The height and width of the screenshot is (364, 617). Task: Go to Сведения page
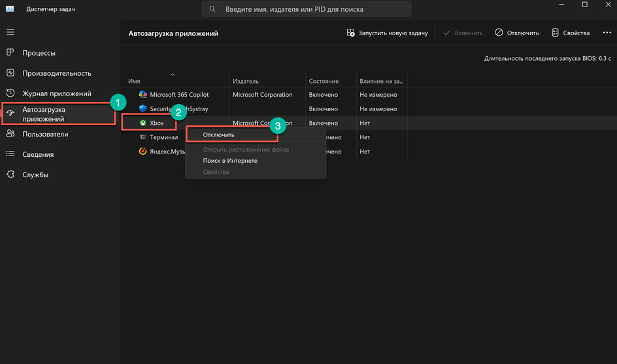38,154
